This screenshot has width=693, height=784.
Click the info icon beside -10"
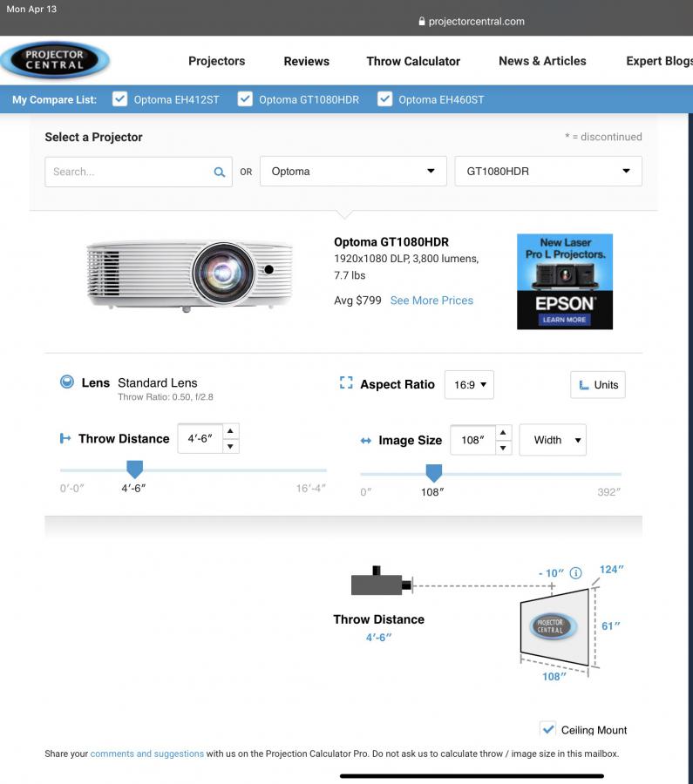(x=576, y=573)
